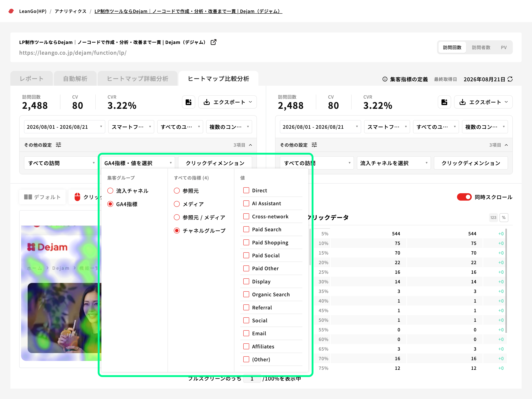Check the Paid Social checkbox
Screen dimensions: 532x399
tap(246, 255)
